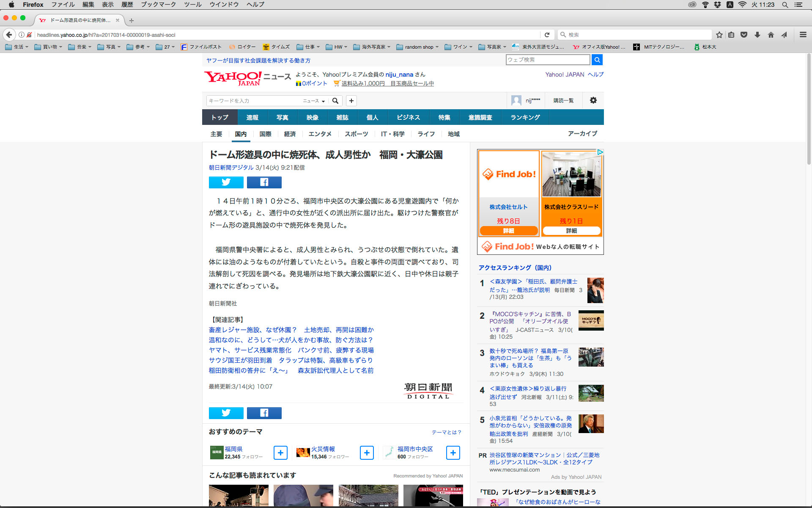The image size is (812, 508).
Task: Open the 生活 bookmarks folder dropdown
Action: tap(17, 47)
